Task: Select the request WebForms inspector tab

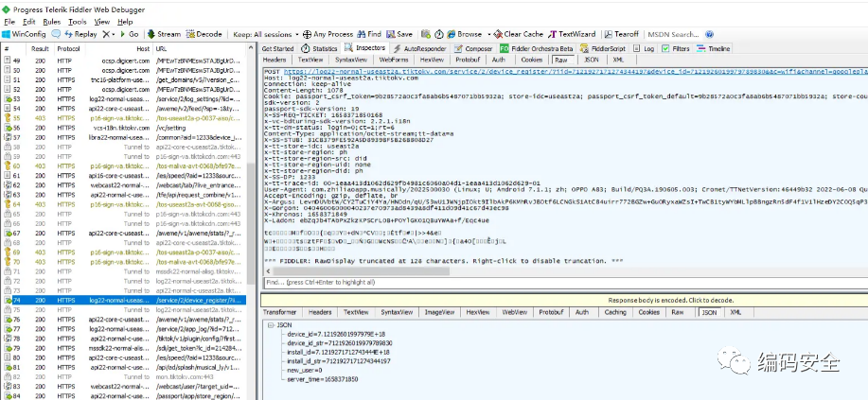Action: 394,60
